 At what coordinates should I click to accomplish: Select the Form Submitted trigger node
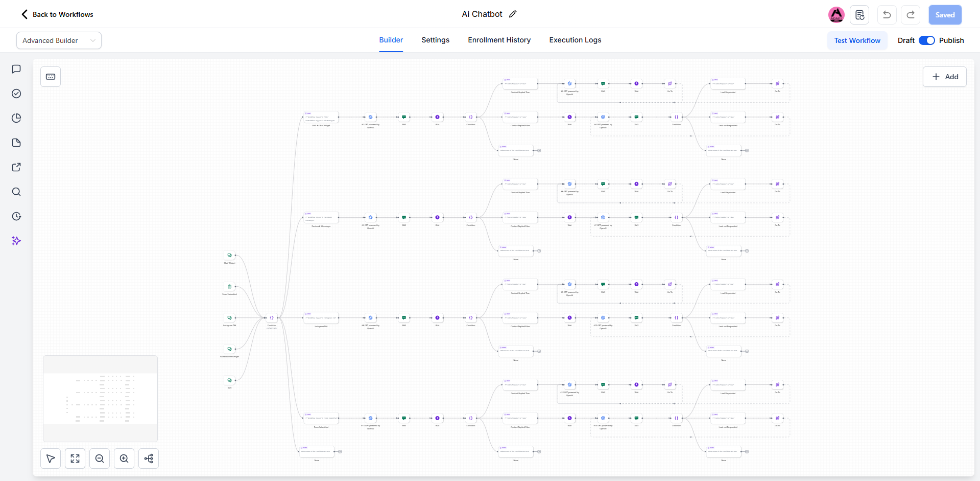(230, 286)
